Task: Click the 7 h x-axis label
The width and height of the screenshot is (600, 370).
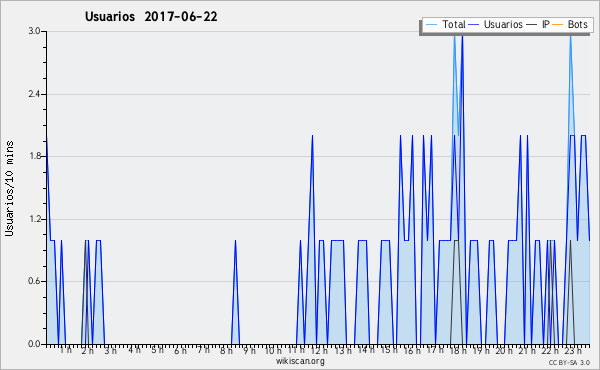Action: click(x=204, y=350)
